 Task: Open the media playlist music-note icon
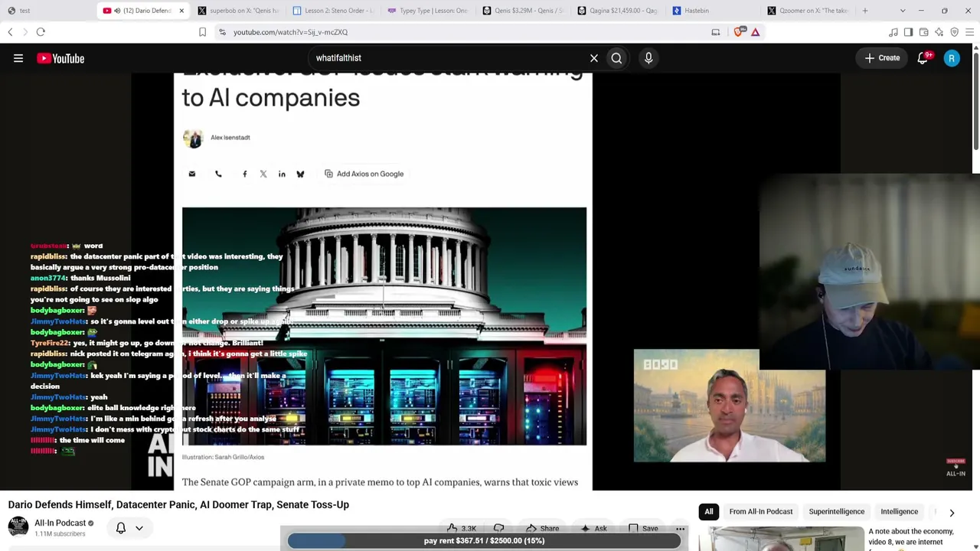pyautogui.click(x=893, y=32)
